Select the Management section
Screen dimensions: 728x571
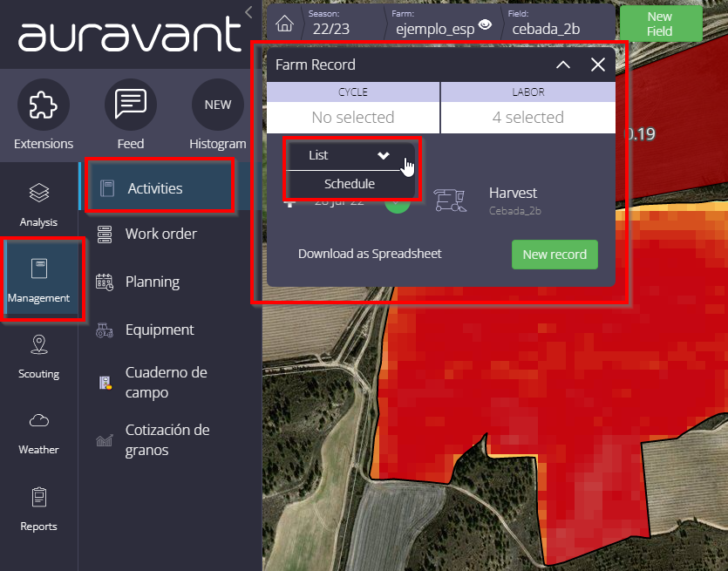coord(39,279)
